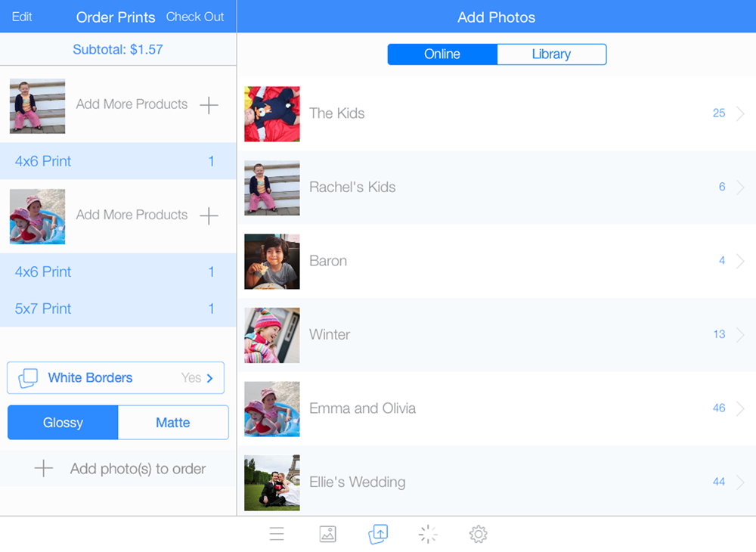This screenshot has width=756, height=552.
Task: Select the upload photos icon in bottom bar
Action: (x=378, y=535)
